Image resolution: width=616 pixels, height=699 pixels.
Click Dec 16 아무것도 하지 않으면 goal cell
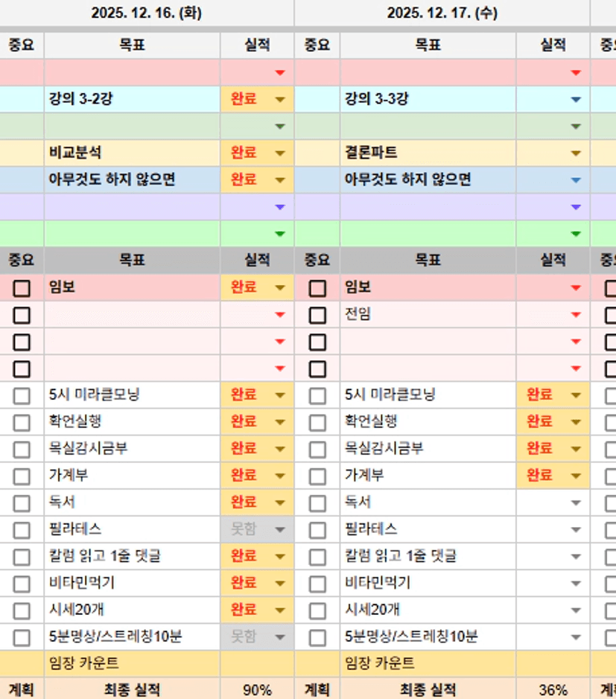tap(132, 180)
